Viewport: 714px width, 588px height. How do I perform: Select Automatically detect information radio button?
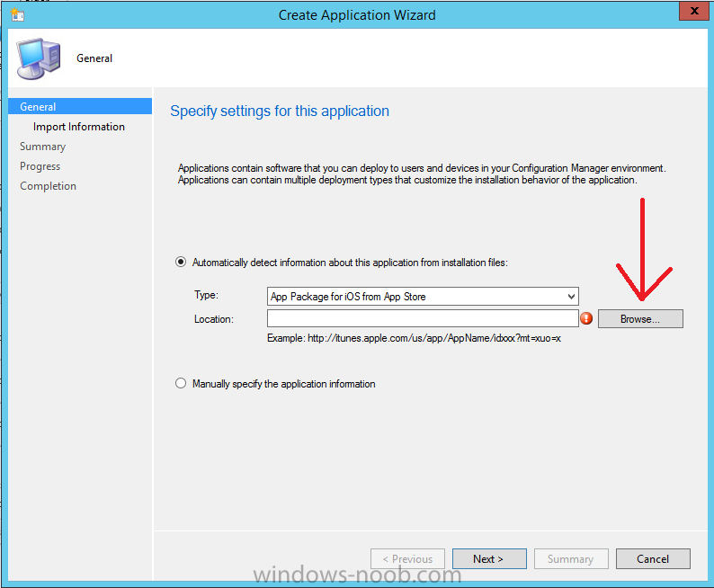pos(181,263)
